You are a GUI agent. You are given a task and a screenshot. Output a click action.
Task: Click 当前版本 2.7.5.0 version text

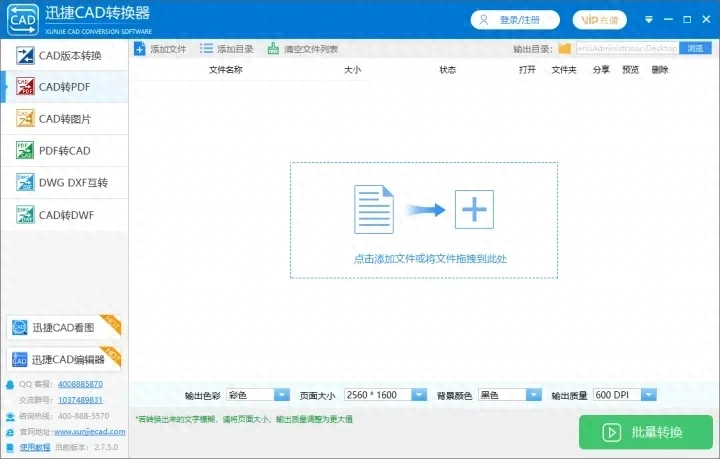tap(87, 447)
